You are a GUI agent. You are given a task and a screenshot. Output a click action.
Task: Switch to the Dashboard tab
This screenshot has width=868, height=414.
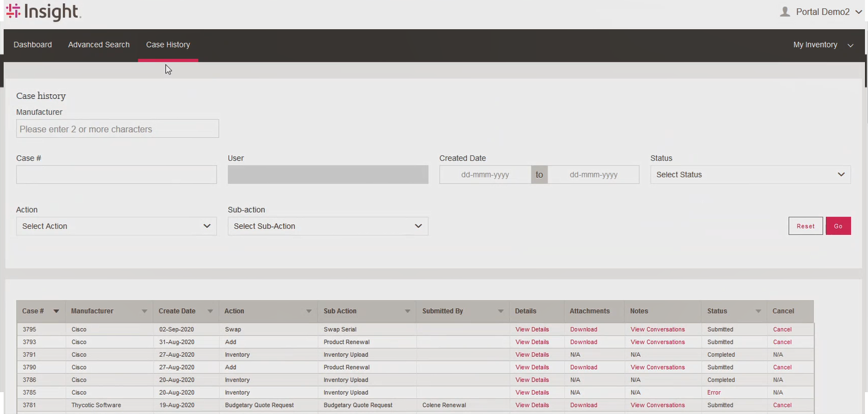pos(33,45)
